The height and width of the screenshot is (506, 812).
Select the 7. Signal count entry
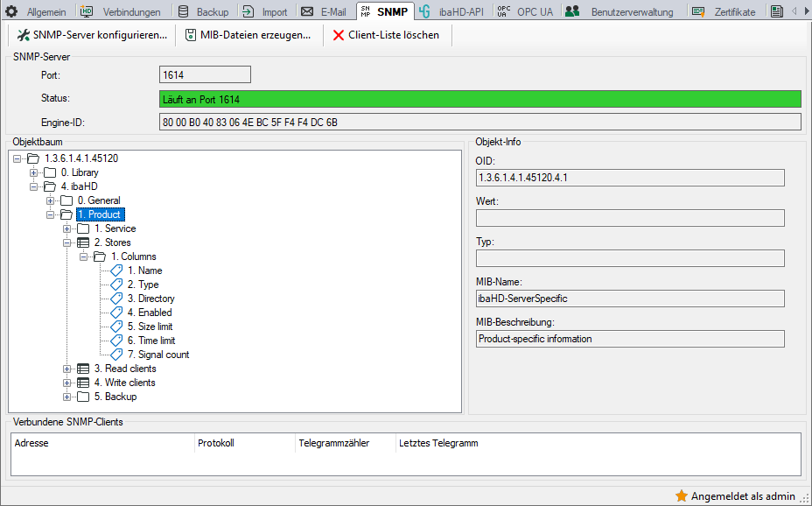158,355
